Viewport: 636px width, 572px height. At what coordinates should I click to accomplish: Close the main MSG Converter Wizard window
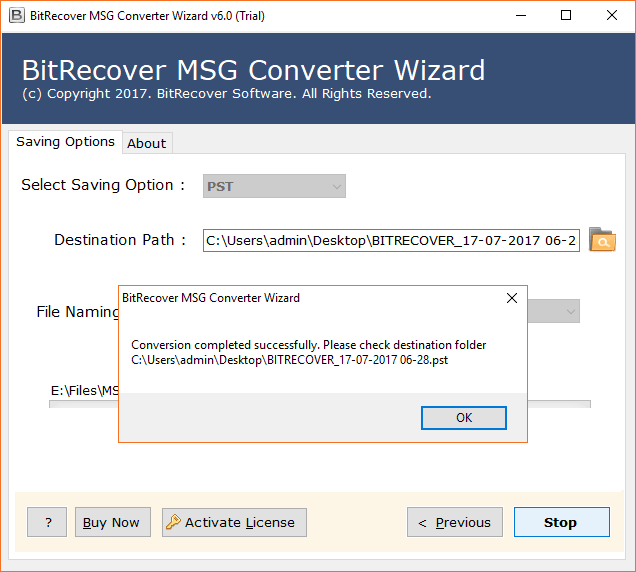pyautogui.click(x=612, y=15)
